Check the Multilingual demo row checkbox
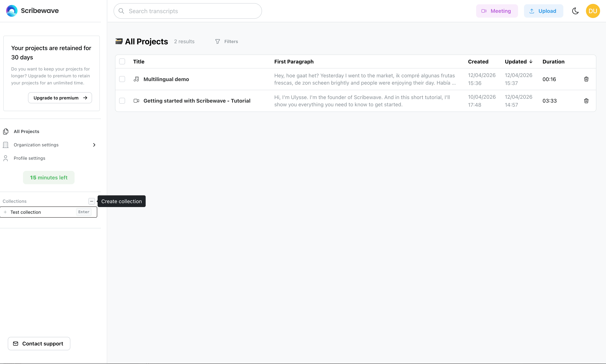Screen dimensions: 606x364 point(122,79)
